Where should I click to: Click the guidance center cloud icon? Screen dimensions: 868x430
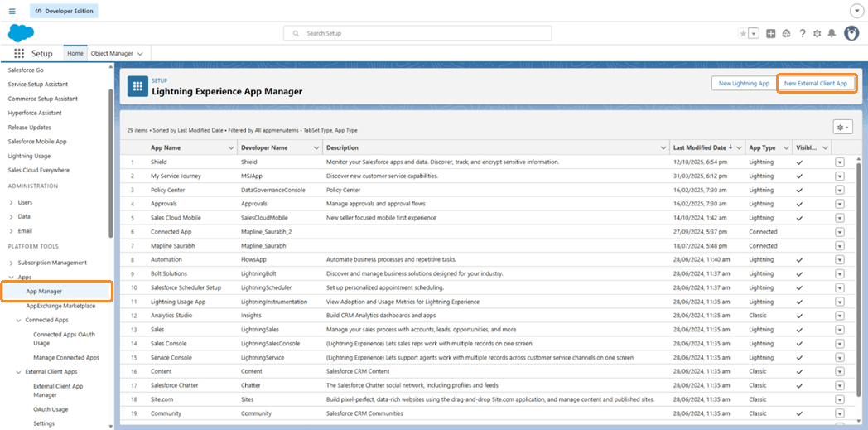[786, 34]
